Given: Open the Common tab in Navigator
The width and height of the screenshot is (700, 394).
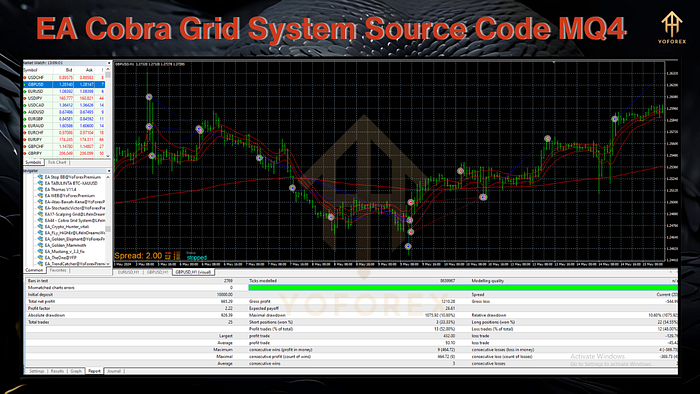Looking at the screenshot, I should point(34,270).
